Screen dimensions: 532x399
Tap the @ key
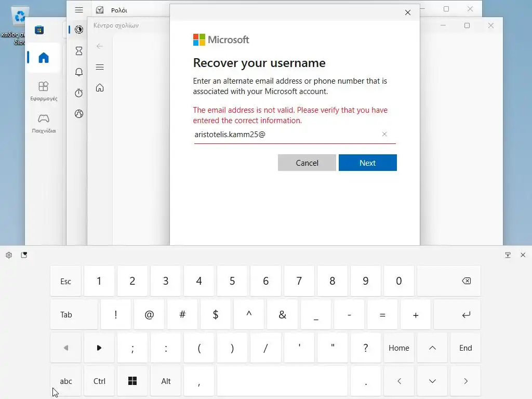(149, 314)
